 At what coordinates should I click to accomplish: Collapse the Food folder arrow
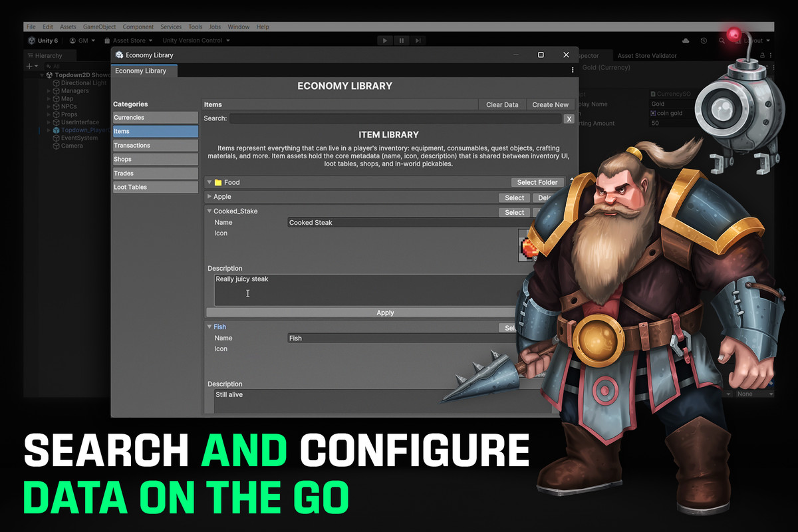click(x=209, y=182)
